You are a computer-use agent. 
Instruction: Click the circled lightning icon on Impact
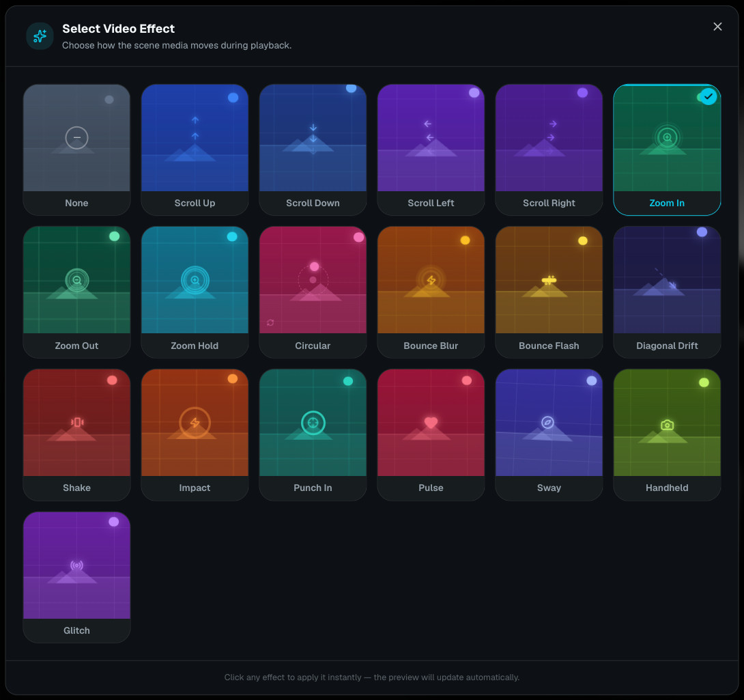[x=195, y=422]
